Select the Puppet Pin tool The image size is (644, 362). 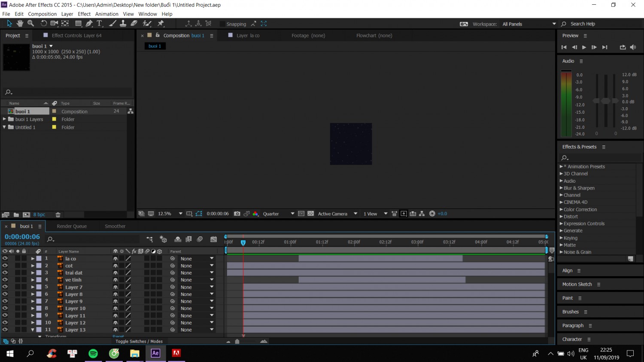click(x=161, y=24)
